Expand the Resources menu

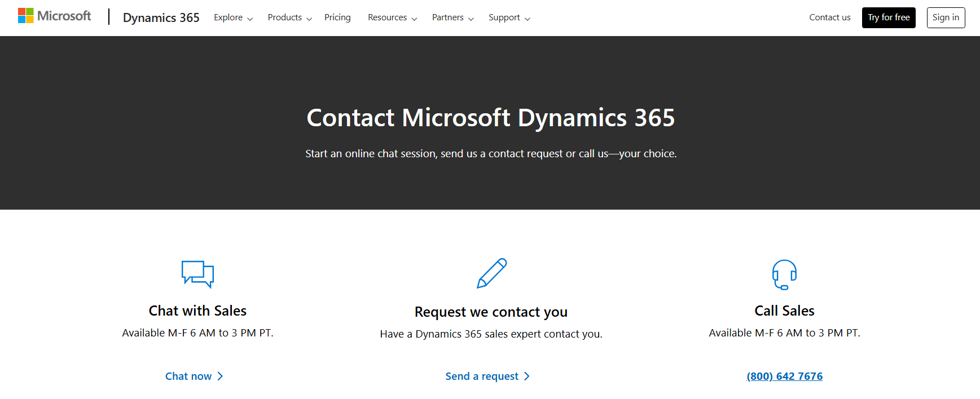tap(392, 17)
